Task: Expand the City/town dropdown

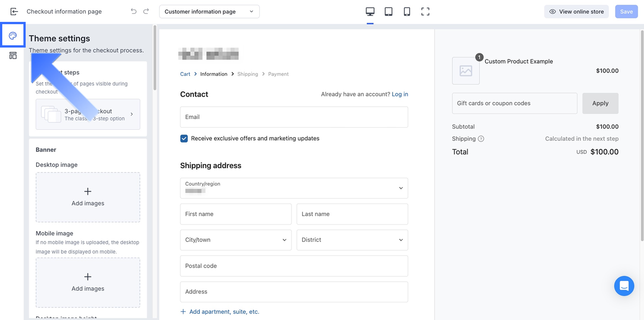Action: pos(236,240)
